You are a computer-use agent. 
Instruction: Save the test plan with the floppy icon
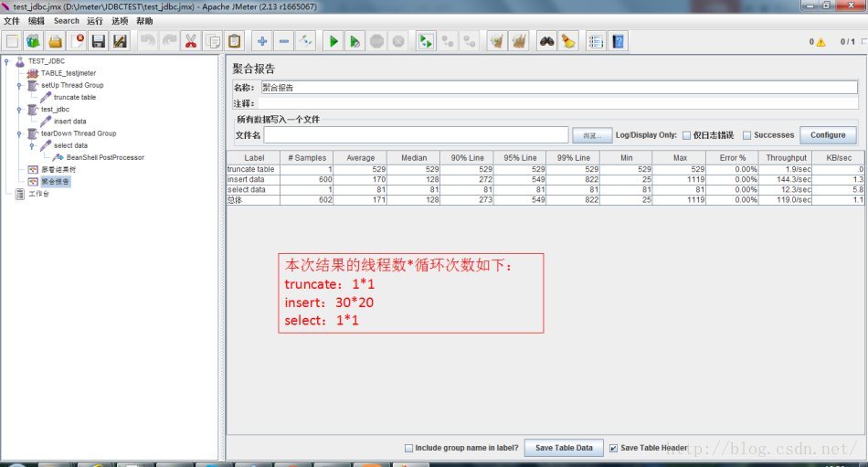pos(99,41)
